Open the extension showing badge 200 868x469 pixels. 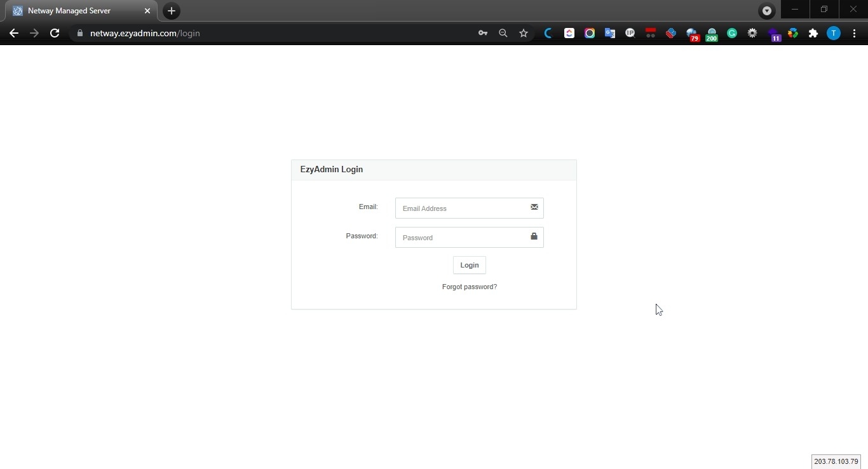click(x=712, y=34)
